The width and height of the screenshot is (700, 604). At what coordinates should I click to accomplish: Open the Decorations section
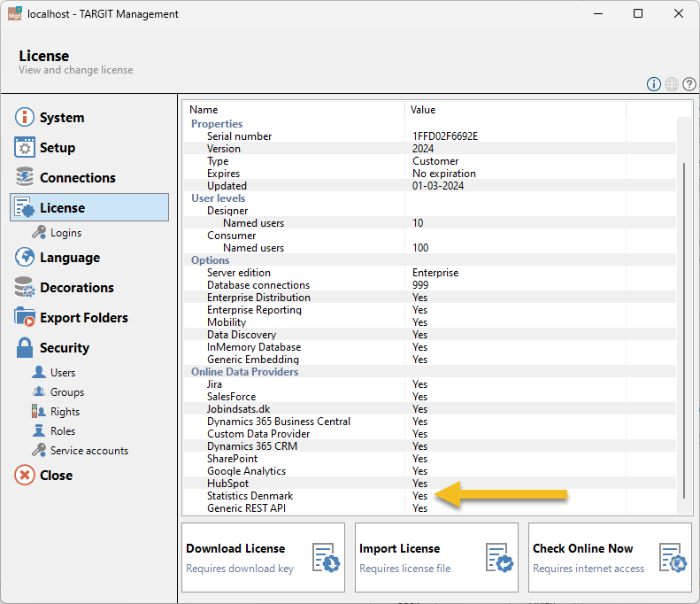pyautogui.click(x=89, y=287)
